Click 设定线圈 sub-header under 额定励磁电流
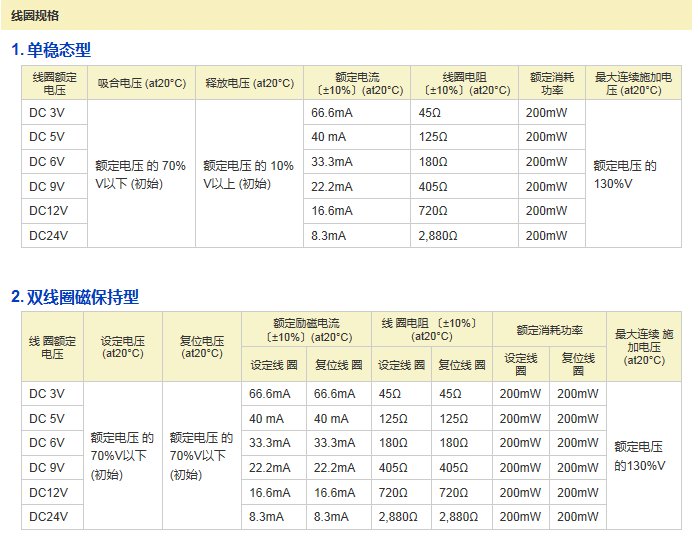Viewport: 697px width, 537px height. (273, 365)
